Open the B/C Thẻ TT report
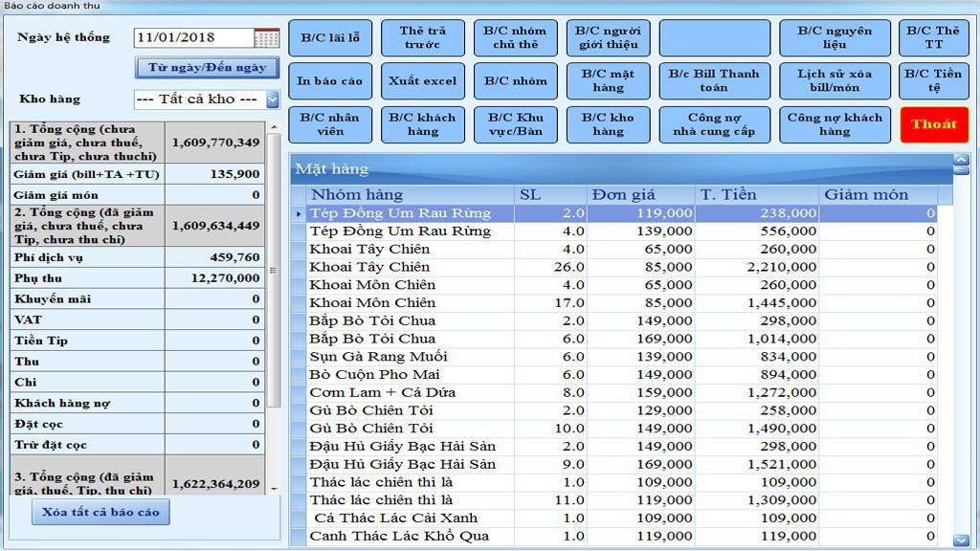 click(x=934, y=38)
